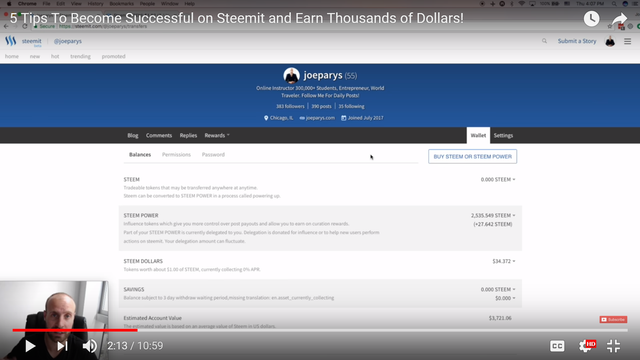
Task: Click the Chicago, IL location pin icon
Action: (266, 118)
